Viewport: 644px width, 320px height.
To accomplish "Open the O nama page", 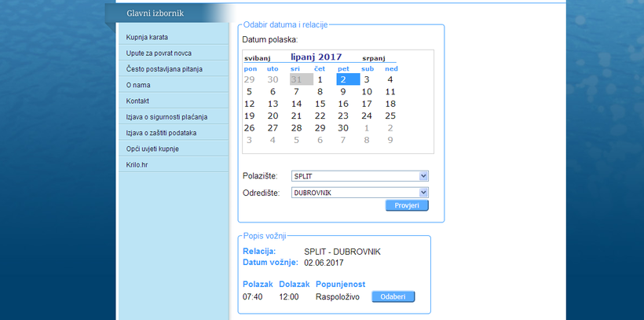I will 138,85.
